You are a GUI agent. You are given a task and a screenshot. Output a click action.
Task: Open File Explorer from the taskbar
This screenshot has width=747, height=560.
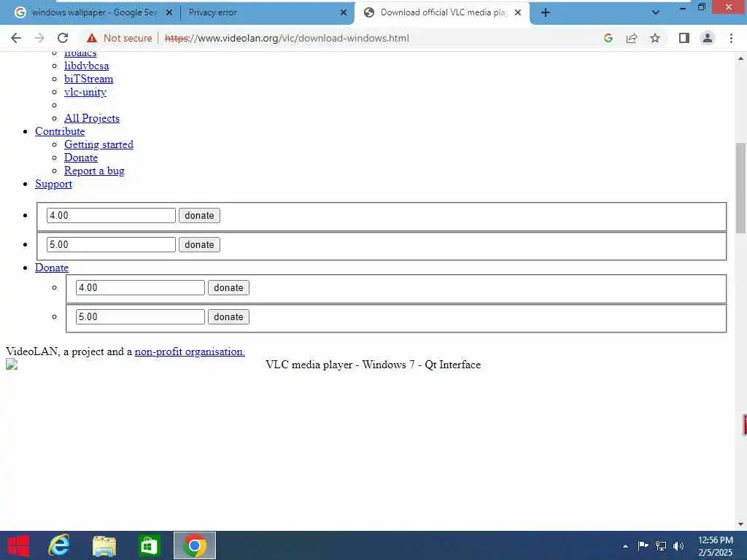click(104, 545)
